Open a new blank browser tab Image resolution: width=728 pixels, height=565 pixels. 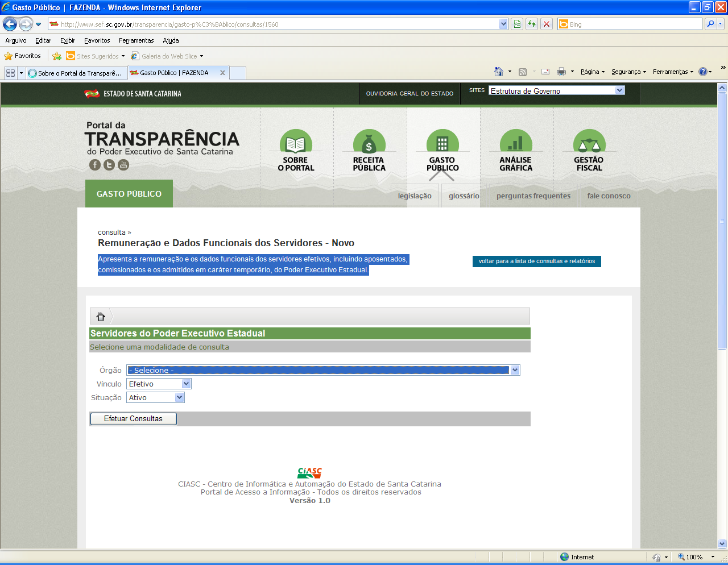(x=238, y=73)
